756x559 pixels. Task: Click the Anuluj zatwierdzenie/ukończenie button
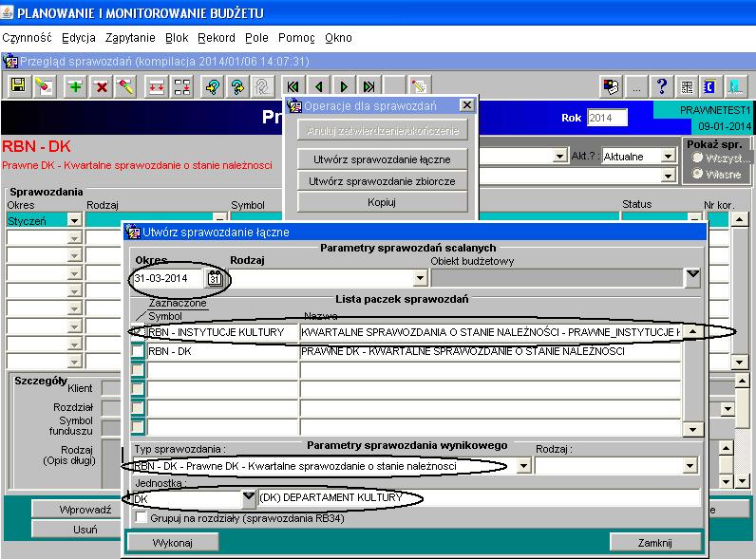pyautogui.click(x=383, y=131)
